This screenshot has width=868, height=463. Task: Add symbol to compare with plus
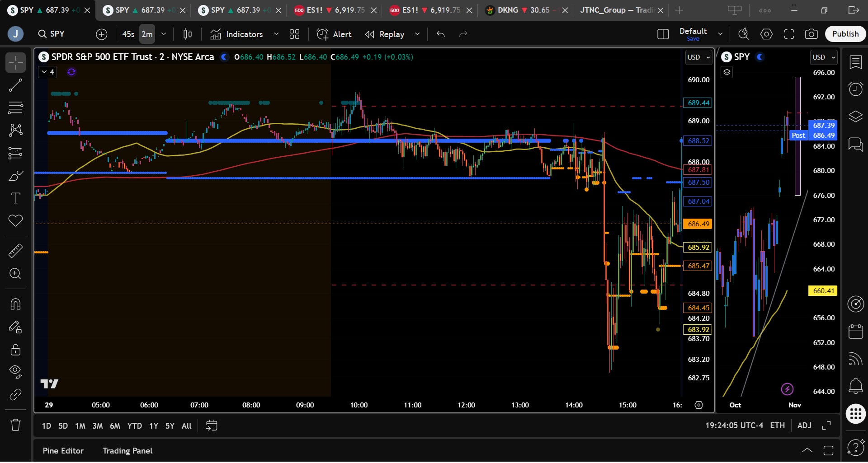point(102,34)
